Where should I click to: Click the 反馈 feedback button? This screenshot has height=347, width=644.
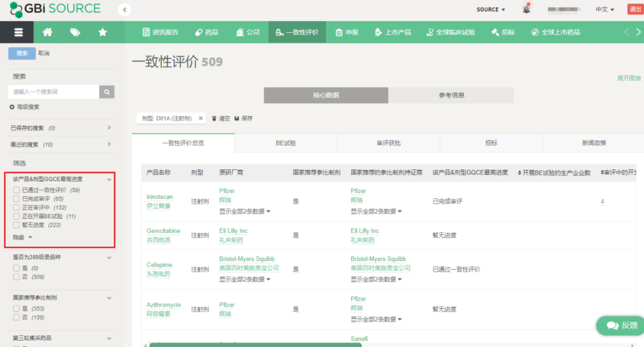click(622, 326)
